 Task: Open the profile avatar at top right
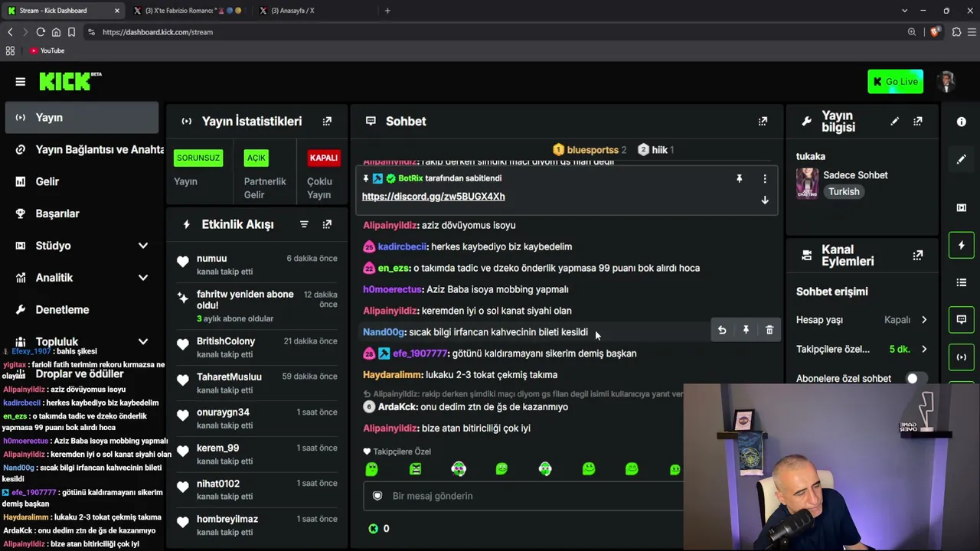pyautogui.click(x=948, y=81)
